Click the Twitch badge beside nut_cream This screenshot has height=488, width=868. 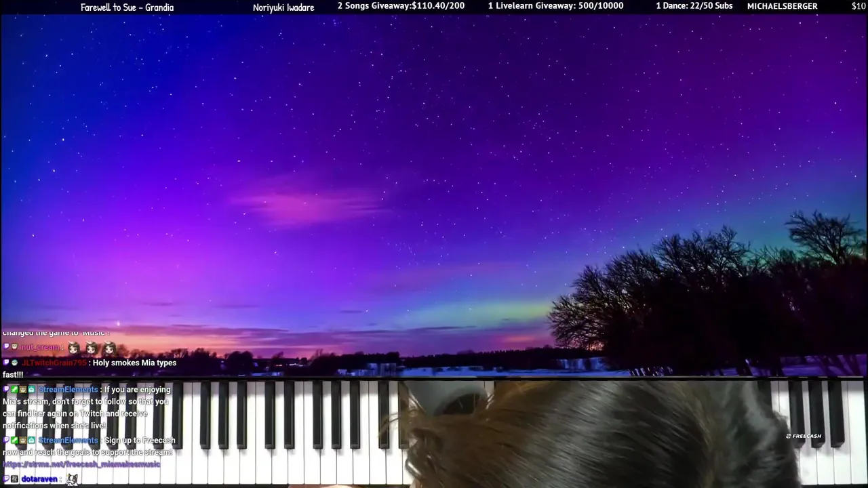click(6, 347)
